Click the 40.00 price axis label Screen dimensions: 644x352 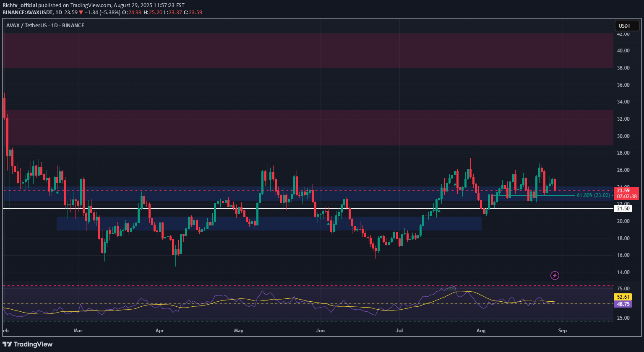click(x=623, y=51)
